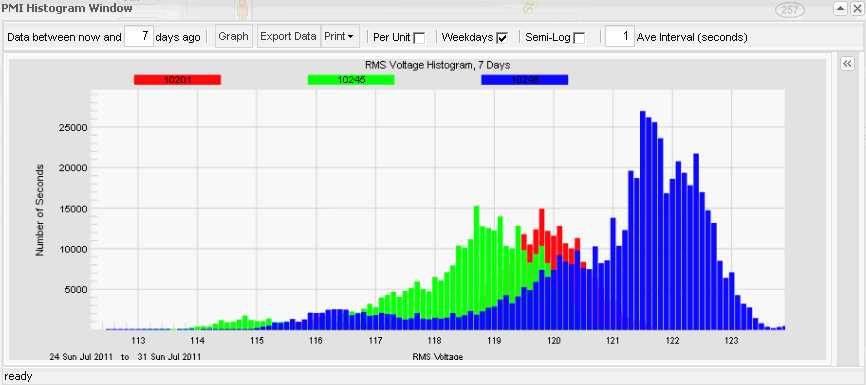Click the green 10245 legend swatch
The image size is (866, 385).
click(351, 80)
